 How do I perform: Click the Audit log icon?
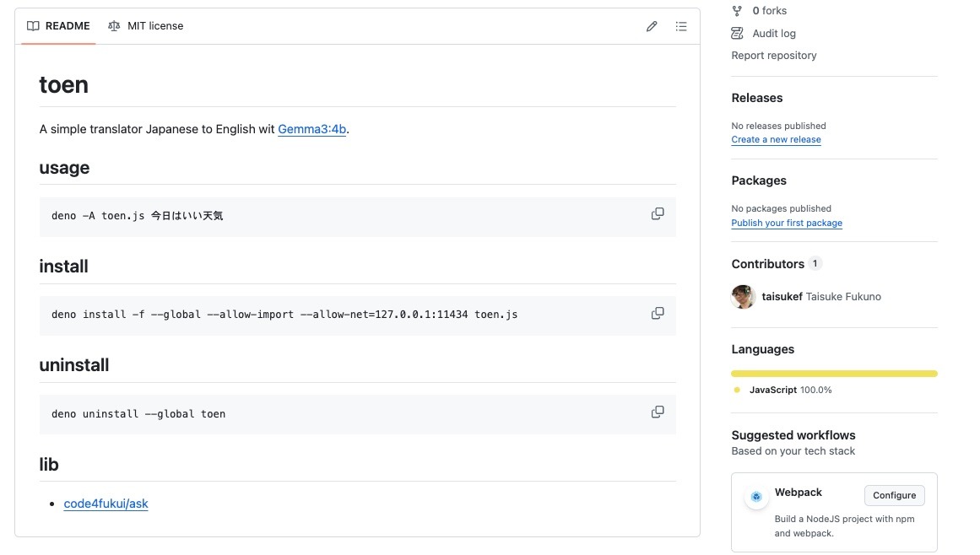(737, 34)
